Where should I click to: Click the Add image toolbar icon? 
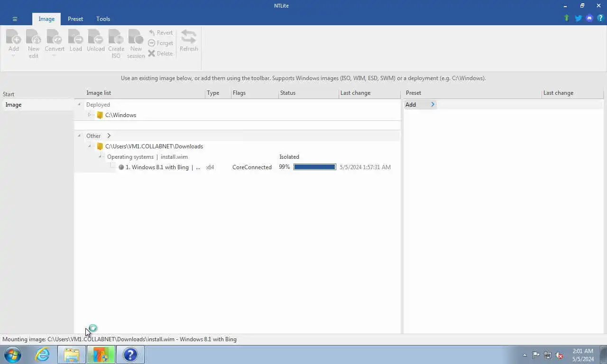click(13, 37)
